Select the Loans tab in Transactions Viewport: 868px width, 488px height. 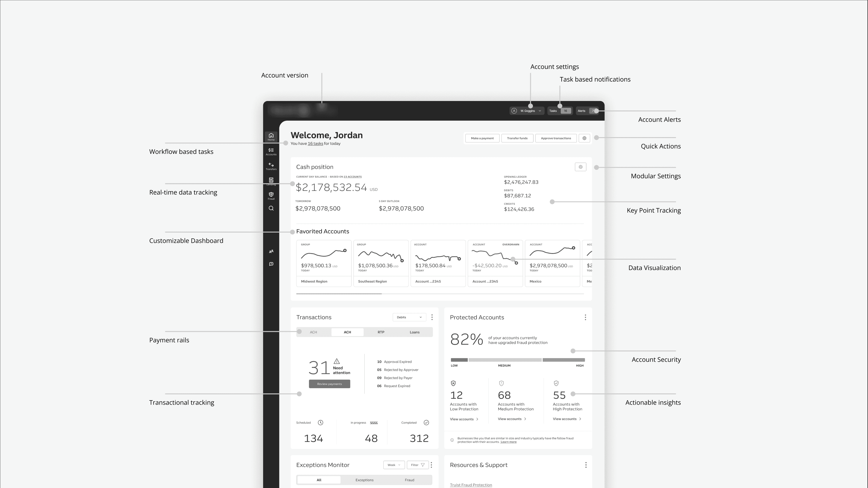[x=414, y=332]
